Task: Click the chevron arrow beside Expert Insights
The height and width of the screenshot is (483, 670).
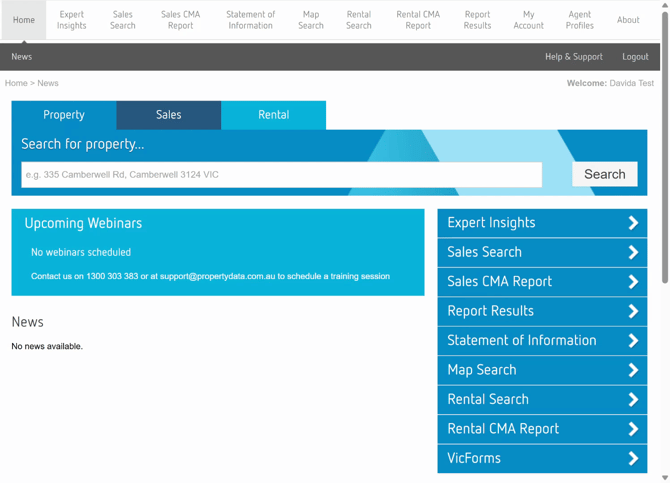Action: 633,223
